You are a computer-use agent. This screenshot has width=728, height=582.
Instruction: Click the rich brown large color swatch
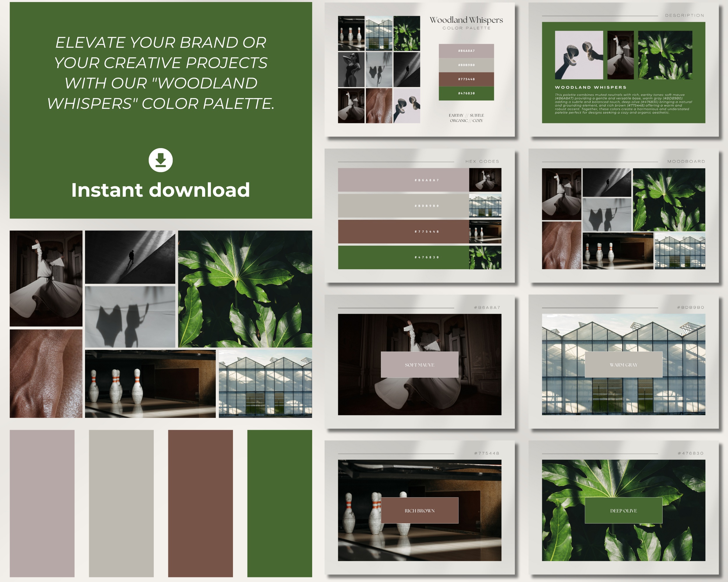200,503
